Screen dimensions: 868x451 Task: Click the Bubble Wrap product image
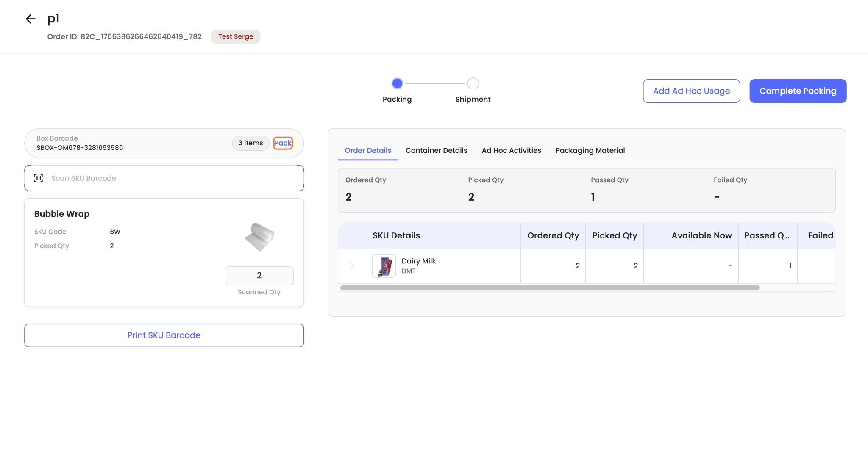(259, 237)
